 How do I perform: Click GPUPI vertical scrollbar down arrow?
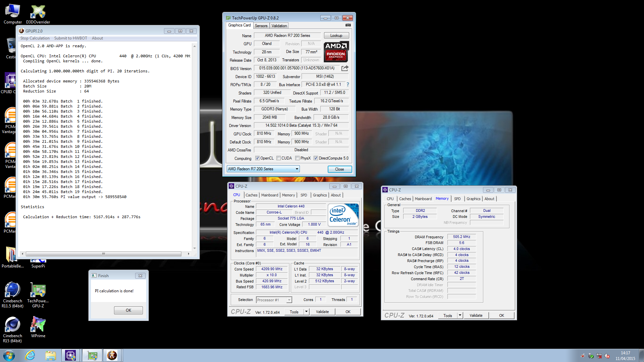(195, 248)
